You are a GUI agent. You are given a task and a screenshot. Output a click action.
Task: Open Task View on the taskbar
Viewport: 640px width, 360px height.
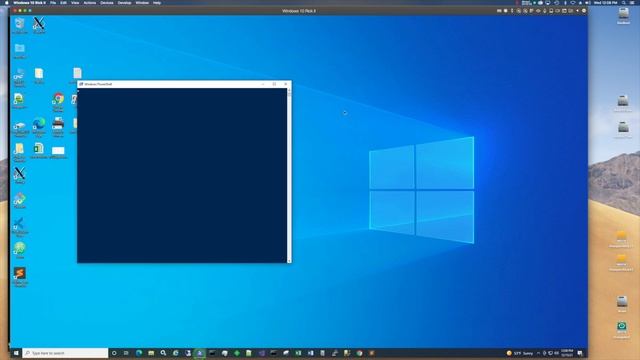tap(126, 353)
